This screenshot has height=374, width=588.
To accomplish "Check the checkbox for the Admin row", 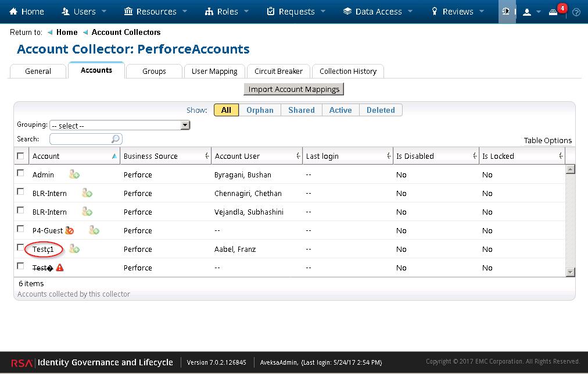I will 20,172.
